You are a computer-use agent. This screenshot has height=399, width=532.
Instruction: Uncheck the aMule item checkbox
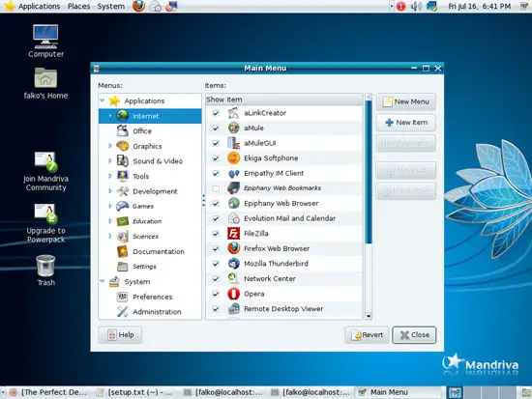216,128
